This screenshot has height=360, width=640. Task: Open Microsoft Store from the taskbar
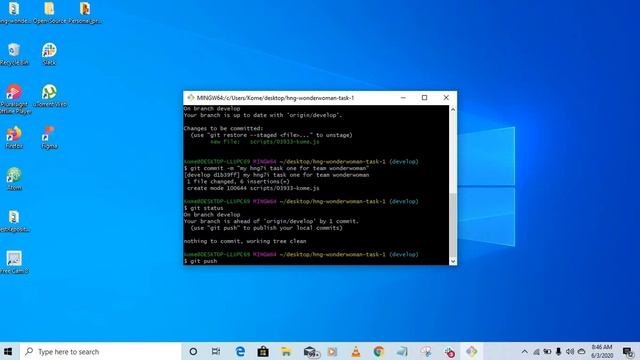pyautogui.click(x=263, y=351)
